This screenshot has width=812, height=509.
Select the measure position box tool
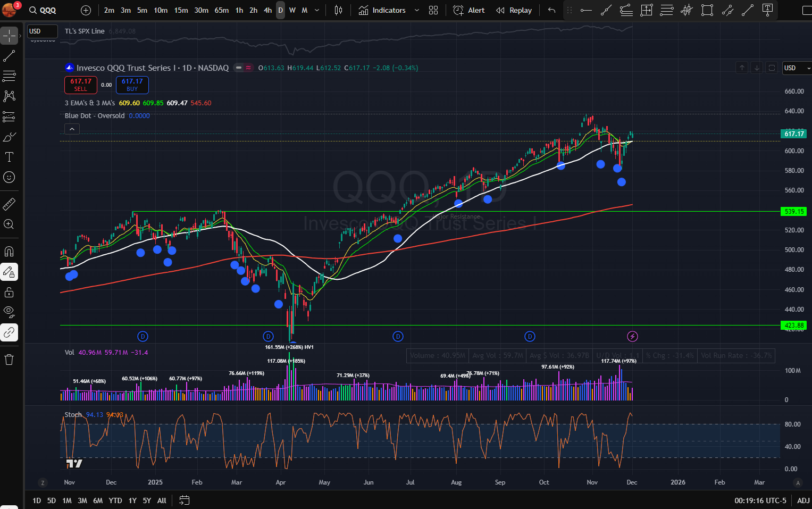(647, 10)
